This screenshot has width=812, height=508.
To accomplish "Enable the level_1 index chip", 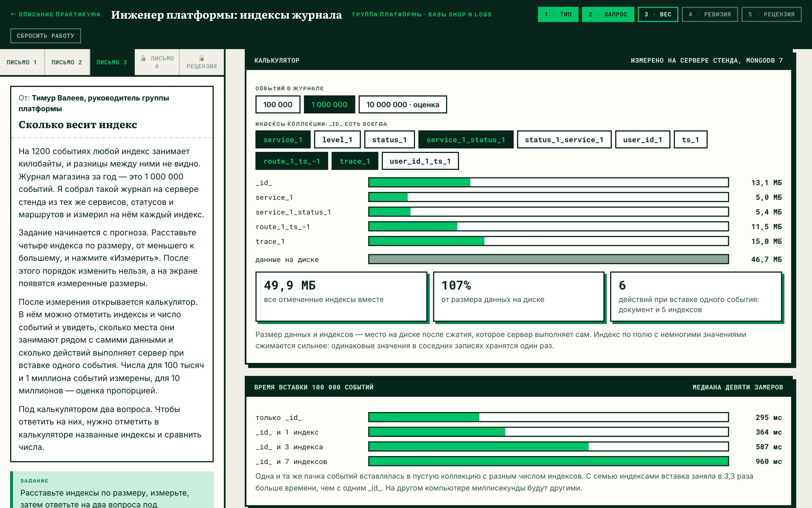I will pyautogui.click(x=337, y=139).
